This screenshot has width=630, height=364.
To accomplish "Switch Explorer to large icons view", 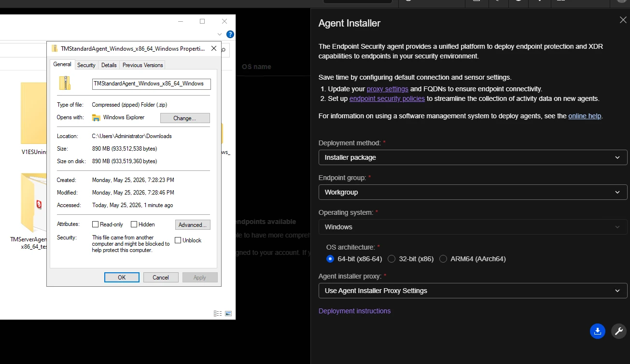I will [x=228, y=313].
